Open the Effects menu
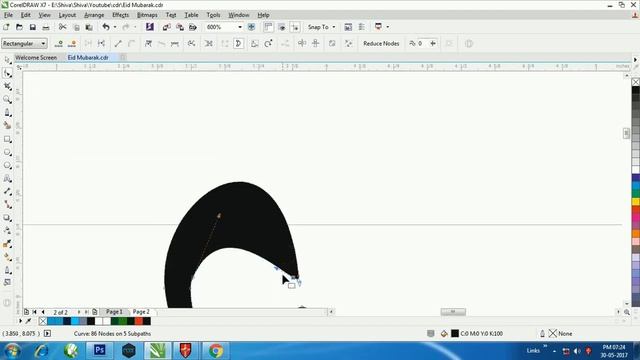 [x=120, y=15]
